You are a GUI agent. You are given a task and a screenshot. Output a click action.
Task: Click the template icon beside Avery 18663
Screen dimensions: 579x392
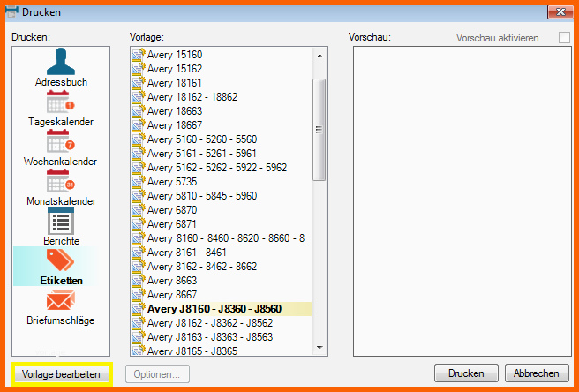pyautogui.click(x=139, y=111)
